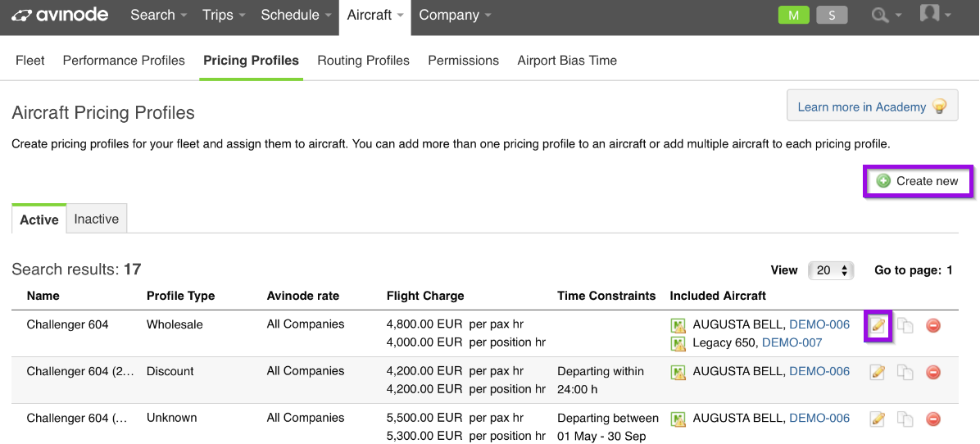980x444 pixels.
Task: Open Learn more in Academy
Action: tap(872, 106)
